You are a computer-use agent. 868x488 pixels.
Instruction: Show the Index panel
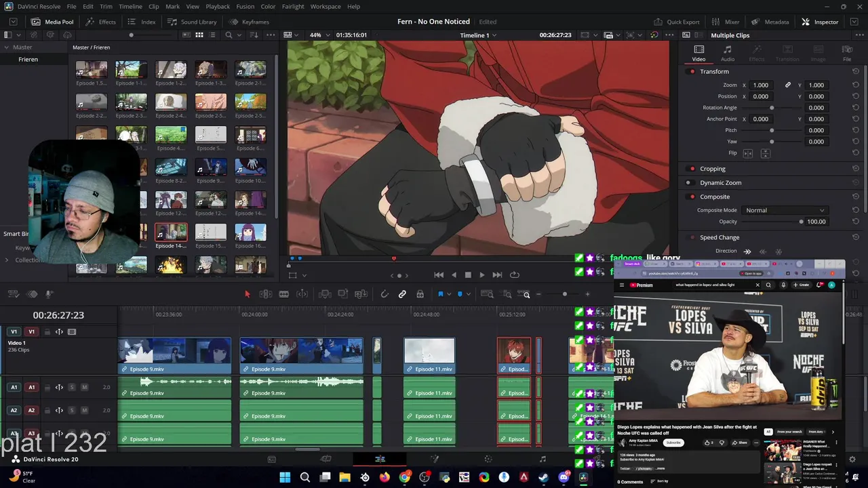click(x=142, y=22)
